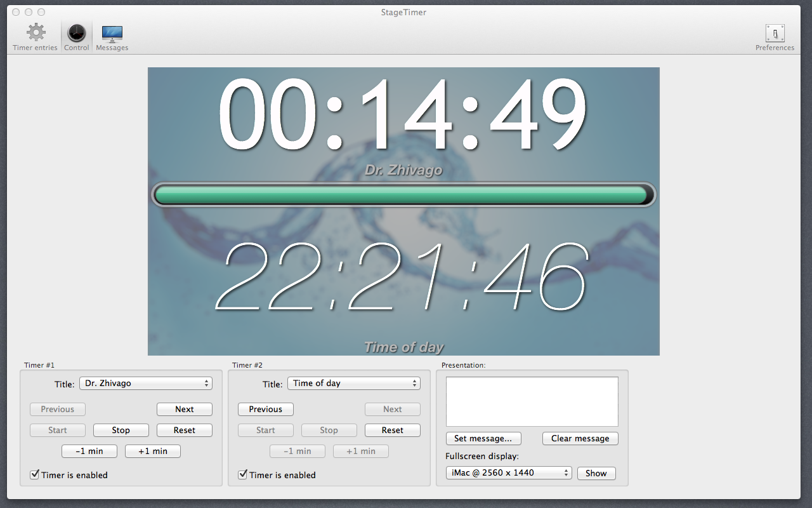Show the fullscreen display

pos(596,473)
